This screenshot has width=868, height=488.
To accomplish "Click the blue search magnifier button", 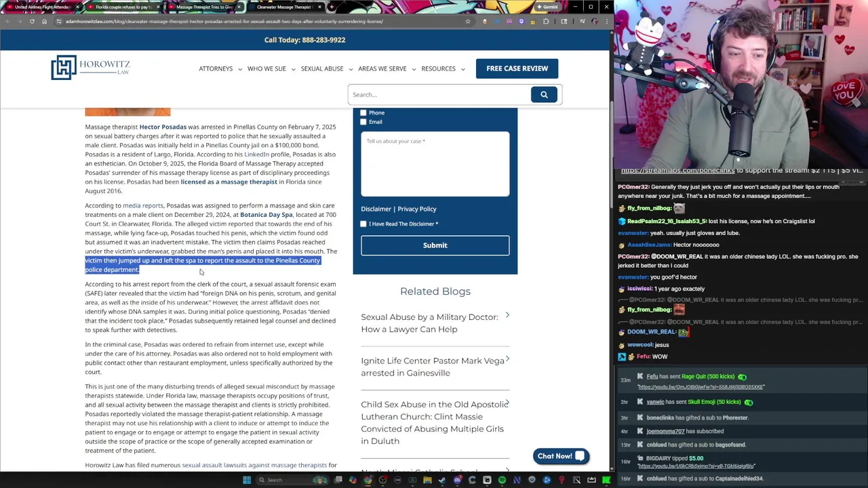I will [x=544, y=94].
